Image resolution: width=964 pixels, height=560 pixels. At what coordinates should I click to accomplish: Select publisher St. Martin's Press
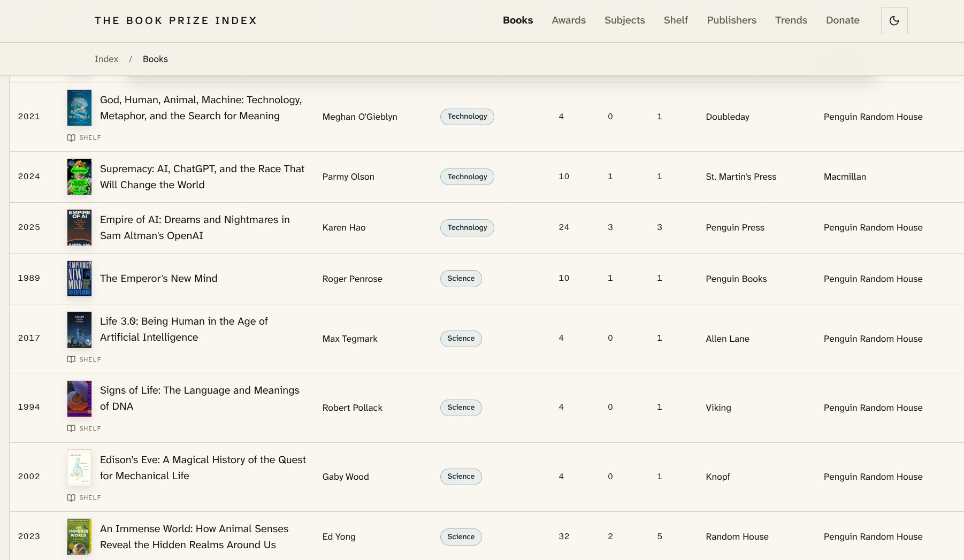coord(741,177)
